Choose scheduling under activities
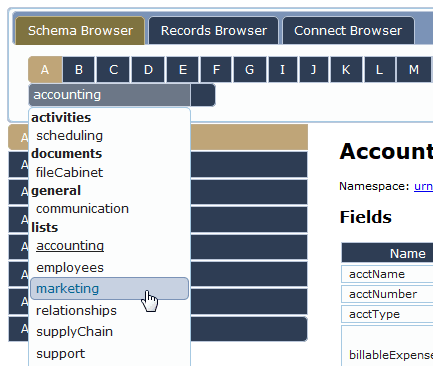 click(x=70, y=136)
